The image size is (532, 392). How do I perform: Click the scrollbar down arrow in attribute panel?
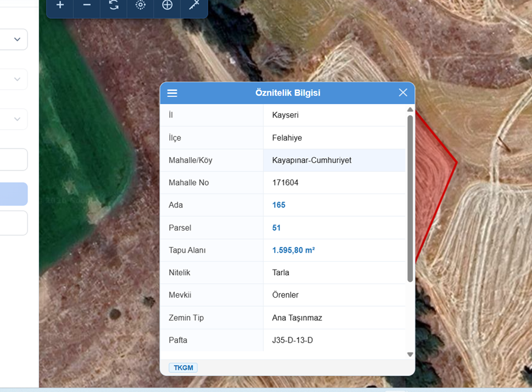[410, 354]
